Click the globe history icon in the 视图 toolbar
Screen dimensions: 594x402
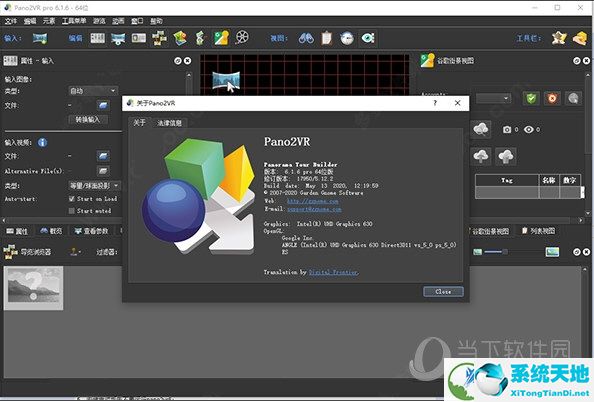pyautogui.click(x=347, y=38)
